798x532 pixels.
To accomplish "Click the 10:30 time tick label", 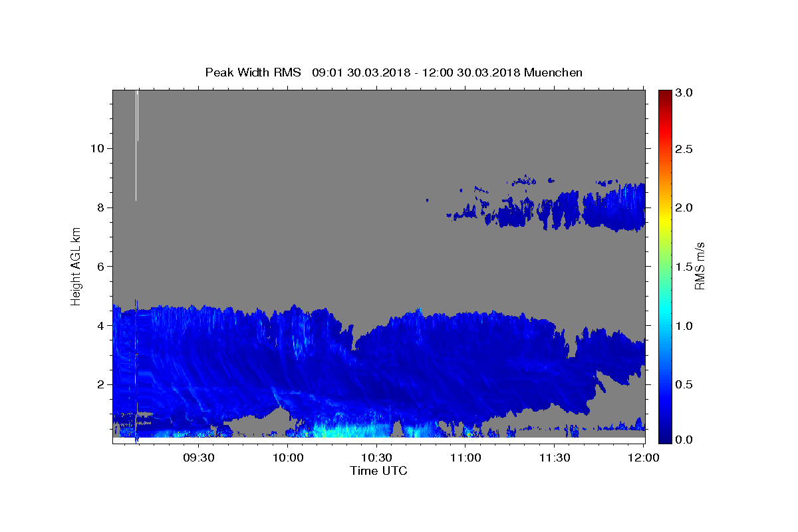I will [x=376, y=458].
